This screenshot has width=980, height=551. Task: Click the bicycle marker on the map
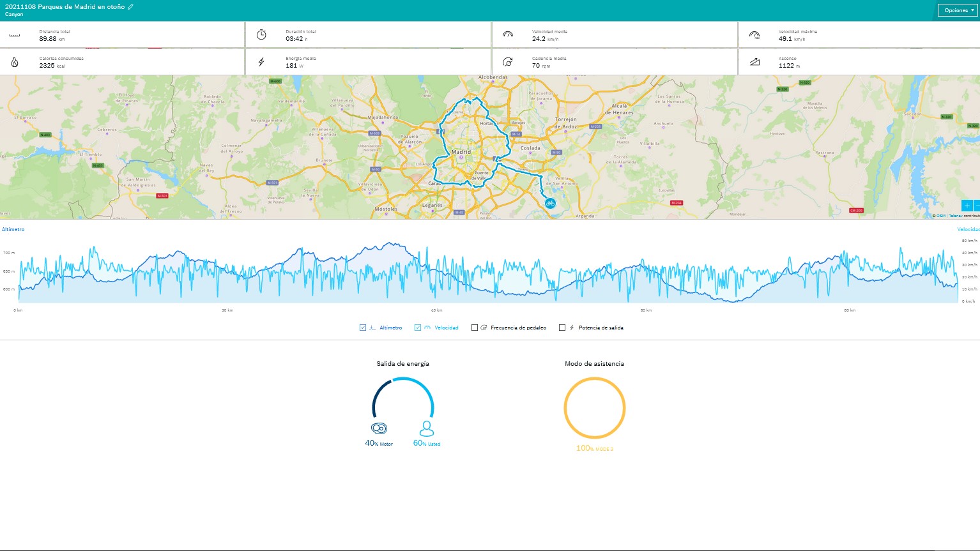coord(550,204)
